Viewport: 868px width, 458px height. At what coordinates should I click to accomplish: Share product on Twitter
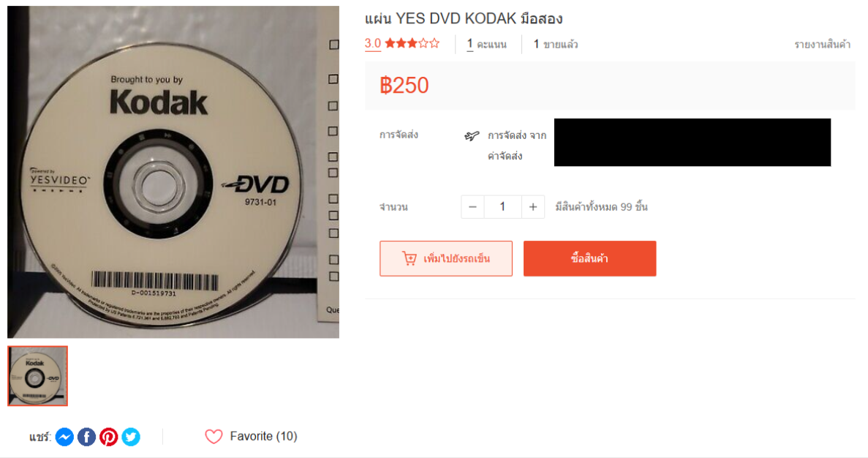(x=131, y=437)
